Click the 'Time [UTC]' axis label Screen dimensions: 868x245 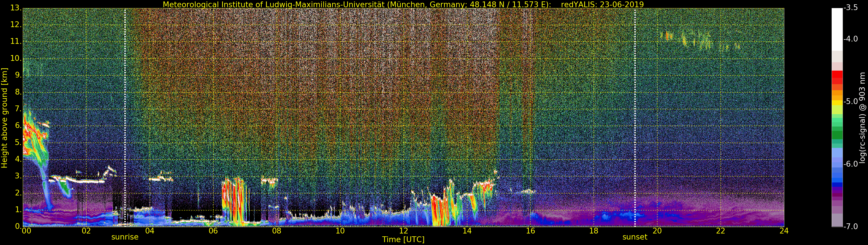403,239
